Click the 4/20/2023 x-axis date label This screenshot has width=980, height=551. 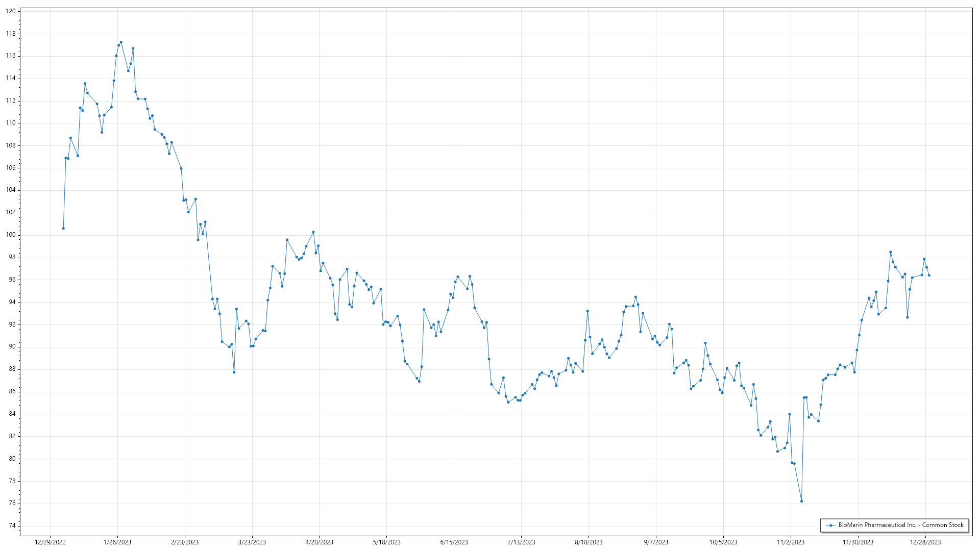pyautogui.click(x=319, y=542)
